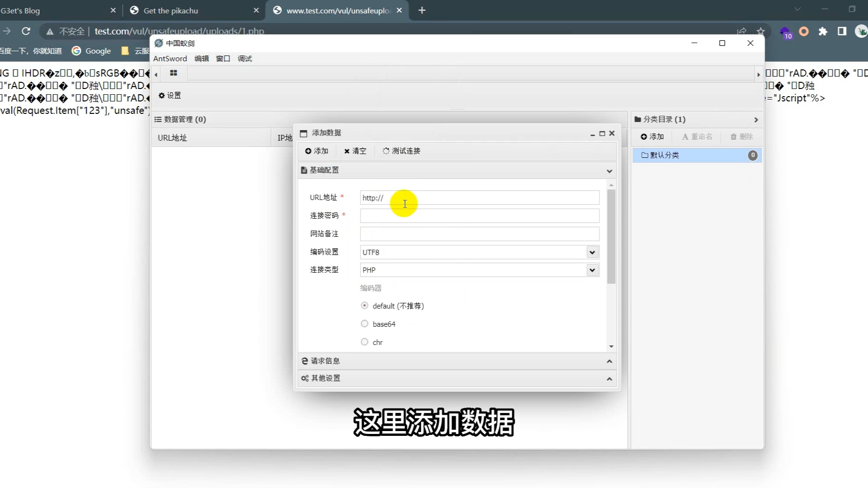The image size is (868, 488).
Task: Click the URL地址 column header
Action: (x=211, y=138)
